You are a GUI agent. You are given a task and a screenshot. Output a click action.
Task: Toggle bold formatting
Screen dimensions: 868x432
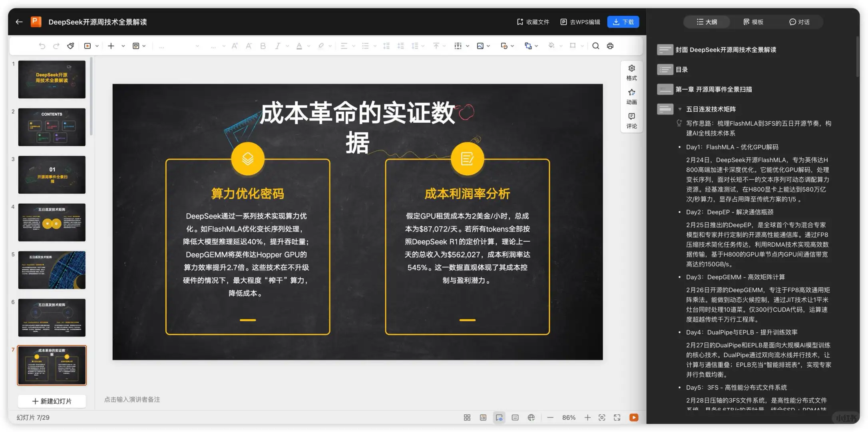263,46
